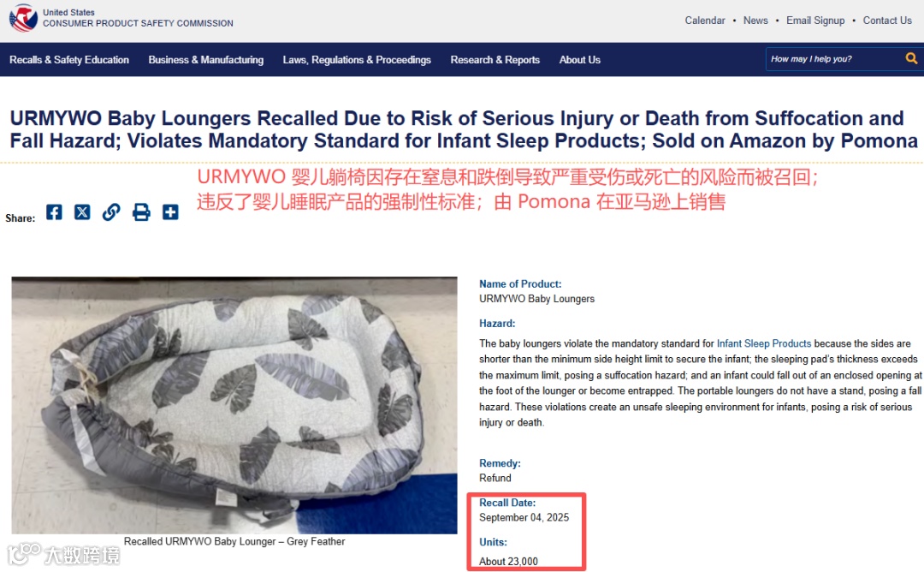This screenshot has height=572, width=924.
Task: Open the Email Signup link
Action: (815, 20)
